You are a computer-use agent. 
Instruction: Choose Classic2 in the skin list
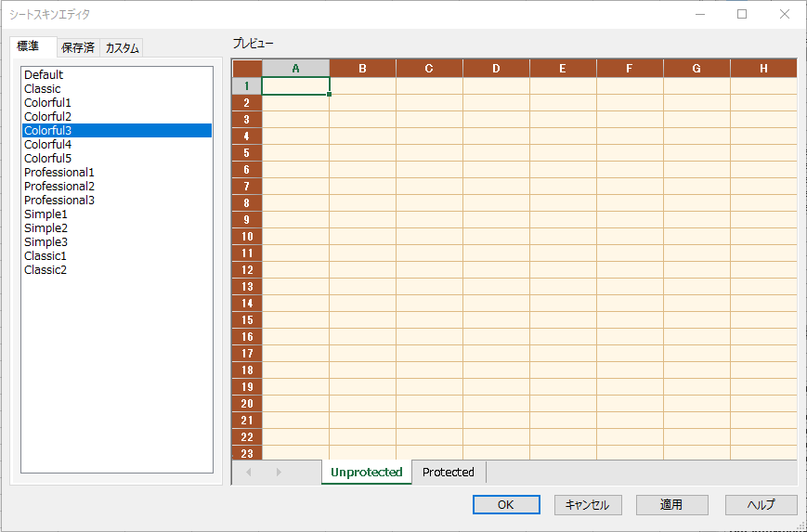tap(46, 270)
